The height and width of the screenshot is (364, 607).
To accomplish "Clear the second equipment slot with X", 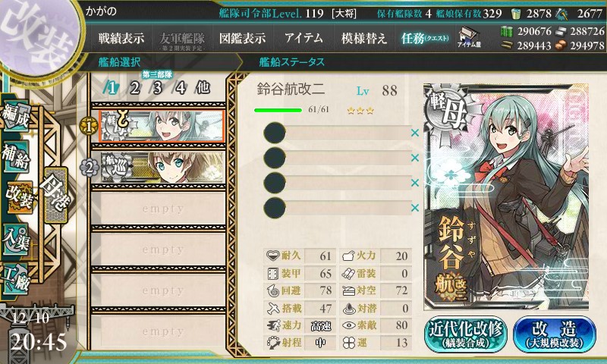I will (x=415, y=158).
